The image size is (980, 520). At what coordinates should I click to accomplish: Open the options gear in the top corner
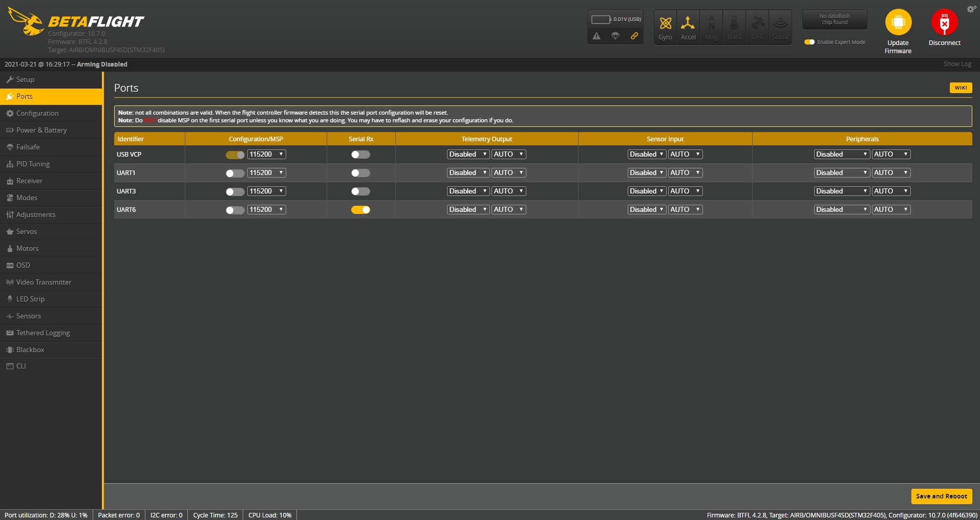pos(971,9)
